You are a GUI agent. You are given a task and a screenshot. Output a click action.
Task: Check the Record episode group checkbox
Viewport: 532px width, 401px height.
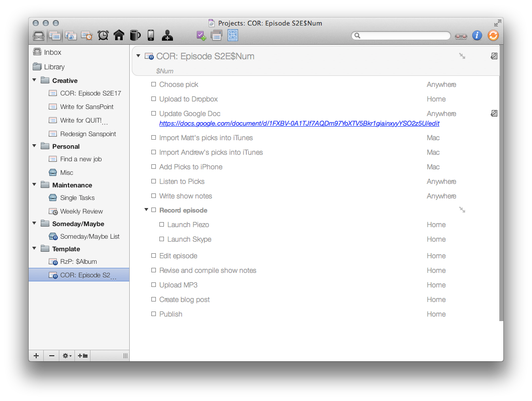[154, 210]
